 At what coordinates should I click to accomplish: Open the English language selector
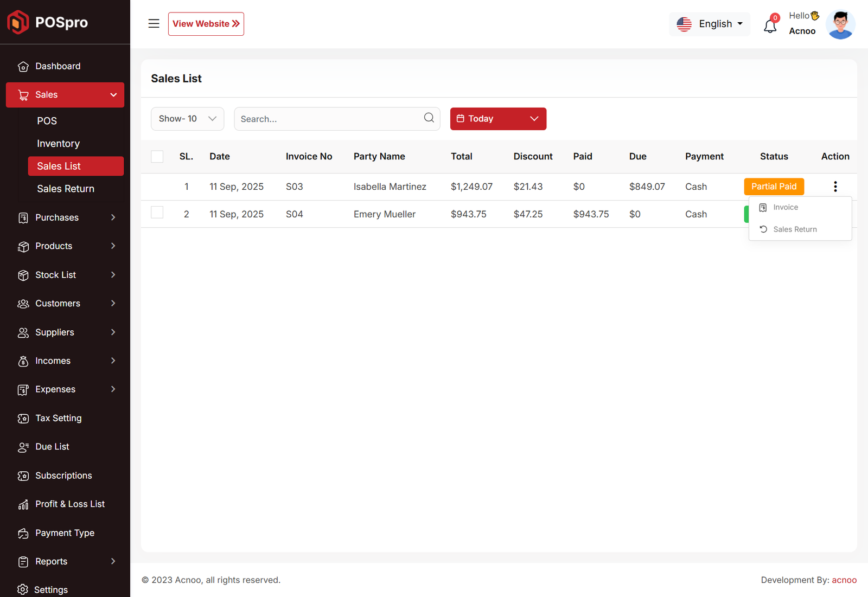click(709, 24)
